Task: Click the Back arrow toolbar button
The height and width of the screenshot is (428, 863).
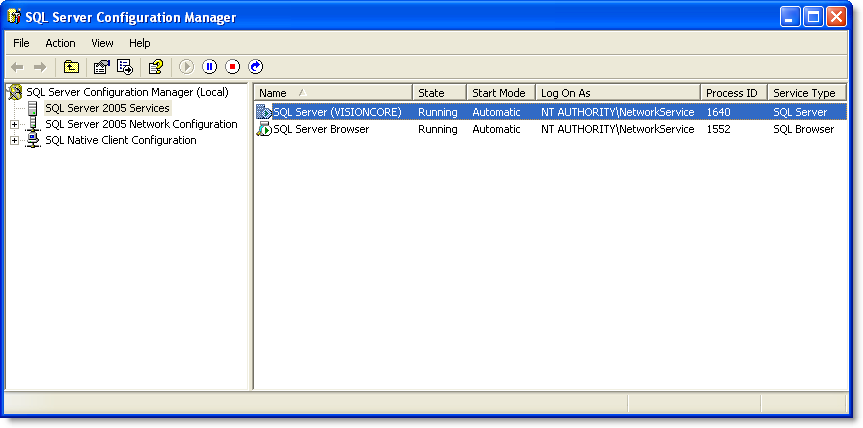Action: click(18, 67)
